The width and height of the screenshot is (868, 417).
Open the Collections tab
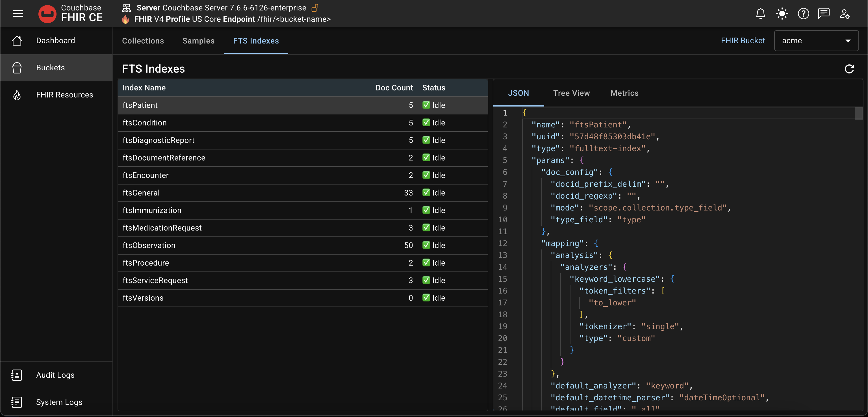click(x=143, y=41)
